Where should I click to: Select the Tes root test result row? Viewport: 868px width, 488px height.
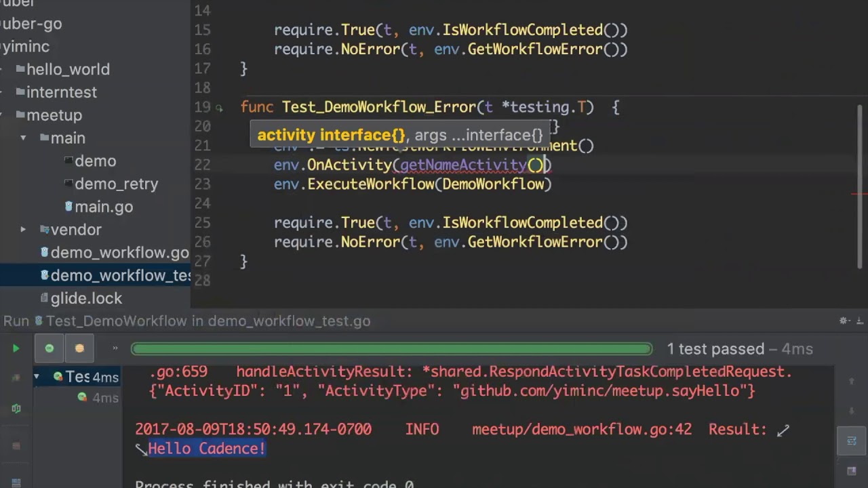[x=77, y=377]
